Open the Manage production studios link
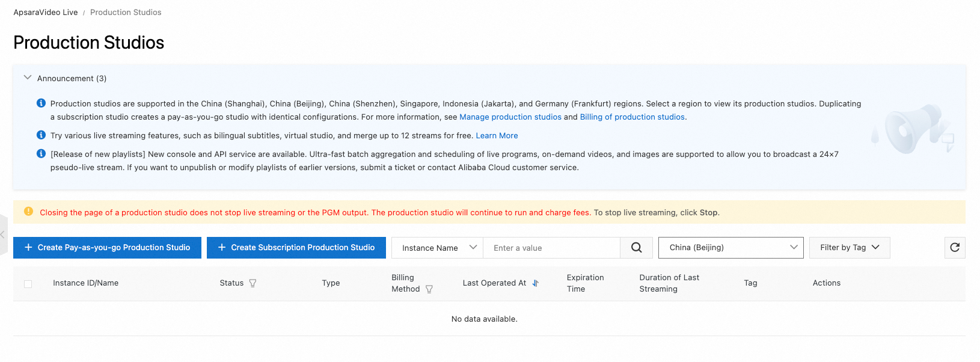This screenshot has height=362, width=980. coord(510,117)
